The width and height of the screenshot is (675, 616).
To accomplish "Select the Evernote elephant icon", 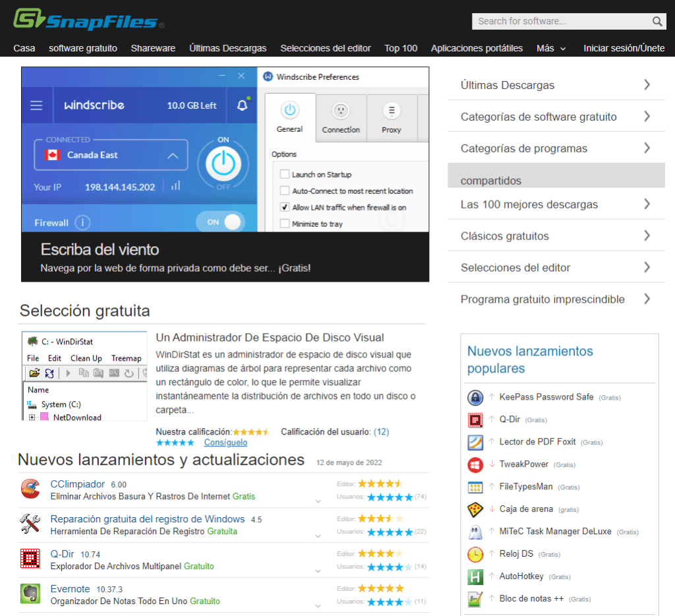I will pos(30,594).
